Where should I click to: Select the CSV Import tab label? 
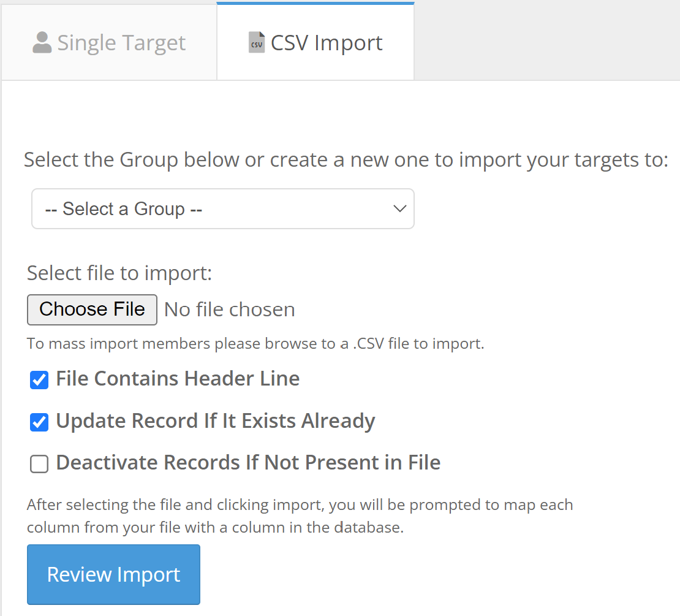point(327,43)
